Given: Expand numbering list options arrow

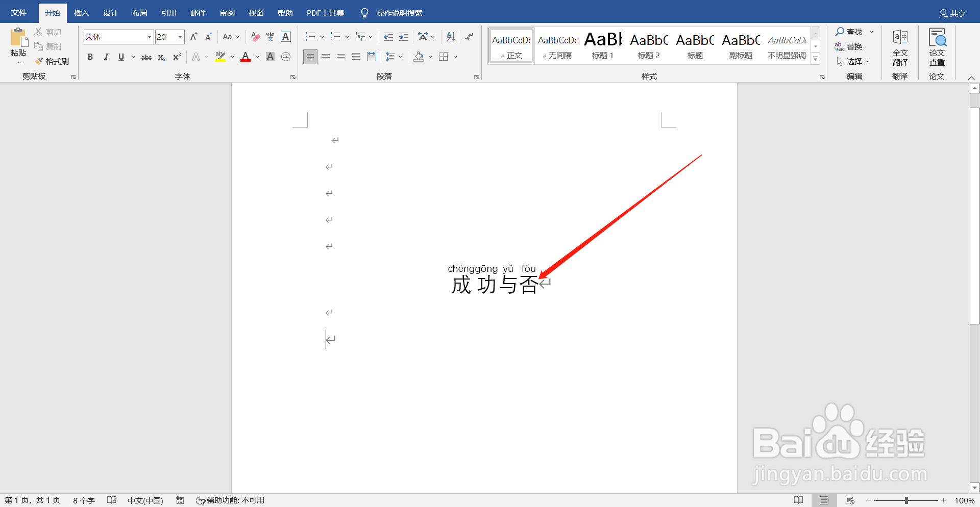Looking at the screenshot, I should [347, 37].
